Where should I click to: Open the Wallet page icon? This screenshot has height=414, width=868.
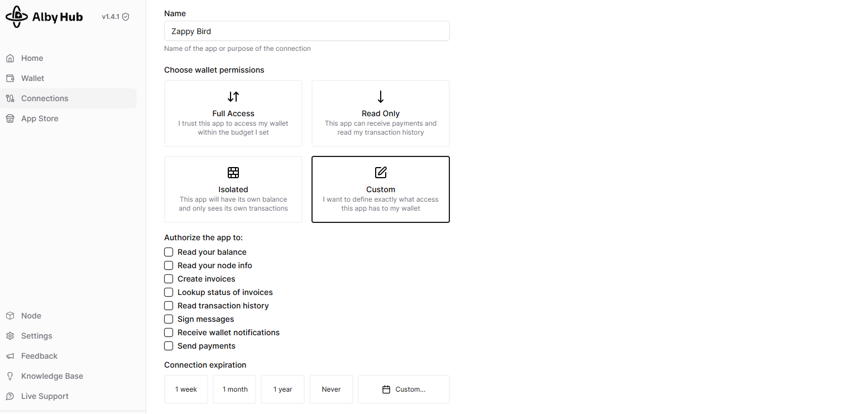(x=10, y=78)
